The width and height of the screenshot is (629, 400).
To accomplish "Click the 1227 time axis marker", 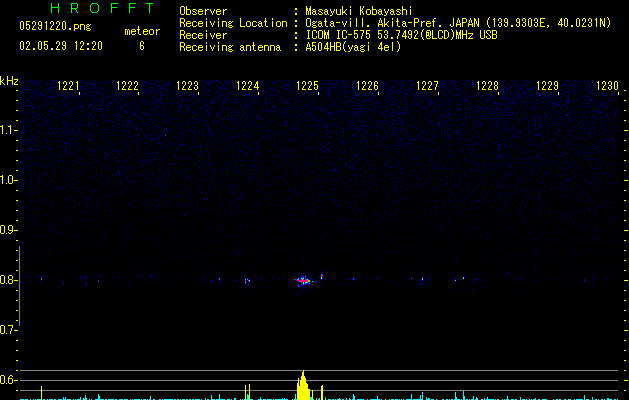I will pyautogui.click(x=427, y=86).
